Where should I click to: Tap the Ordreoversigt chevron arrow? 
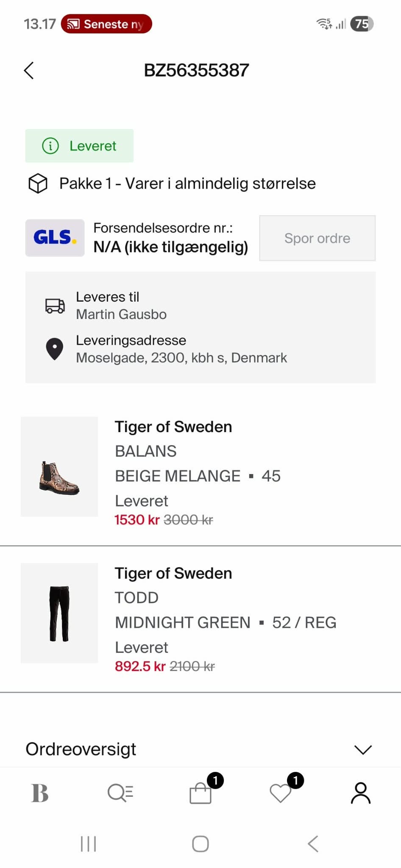363,750
